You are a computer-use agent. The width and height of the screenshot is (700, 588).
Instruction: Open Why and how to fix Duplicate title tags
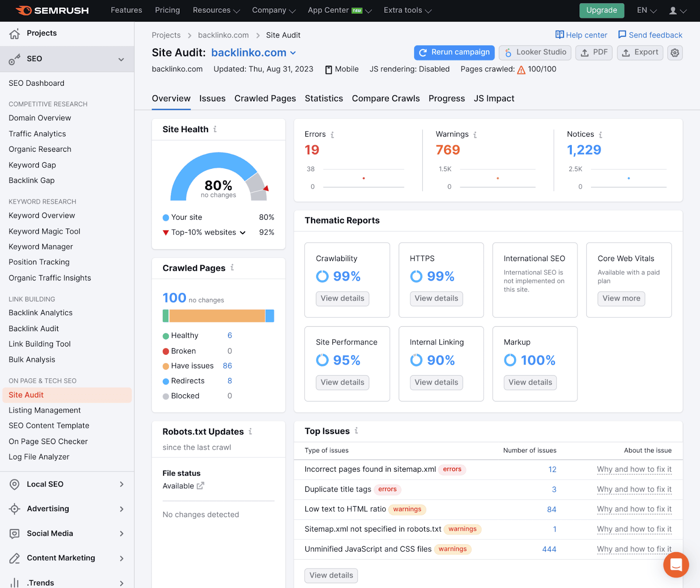click(x=634, y=489)
